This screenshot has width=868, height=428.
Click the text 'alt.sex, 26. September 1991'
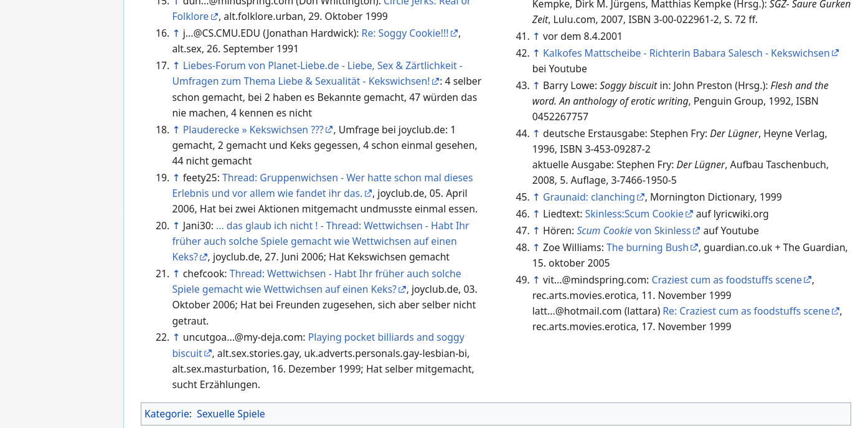click(235, 49)
